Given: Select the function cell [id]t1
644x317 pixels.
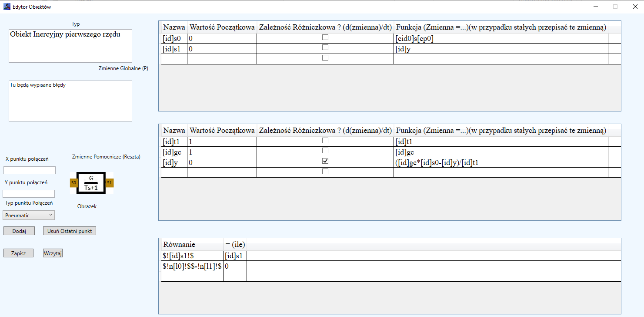Looking at the screenshot, I should 501,142.
